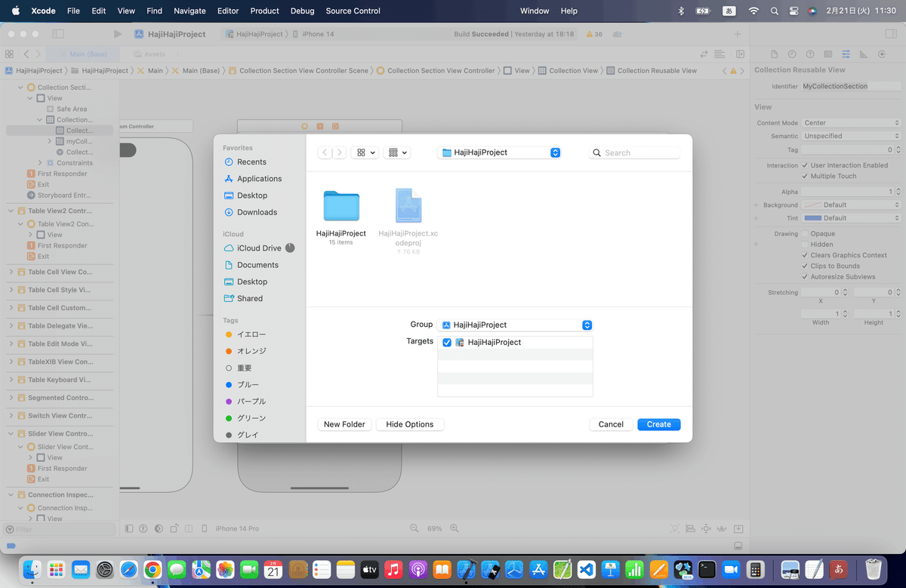Screen dimensions: 906x588
Task: Open the Background color dropdown
Action: 851,205
